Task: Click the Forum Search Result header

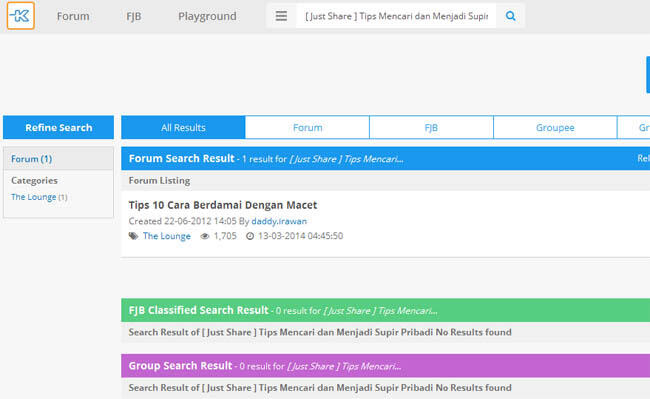Action: (182, 158)
